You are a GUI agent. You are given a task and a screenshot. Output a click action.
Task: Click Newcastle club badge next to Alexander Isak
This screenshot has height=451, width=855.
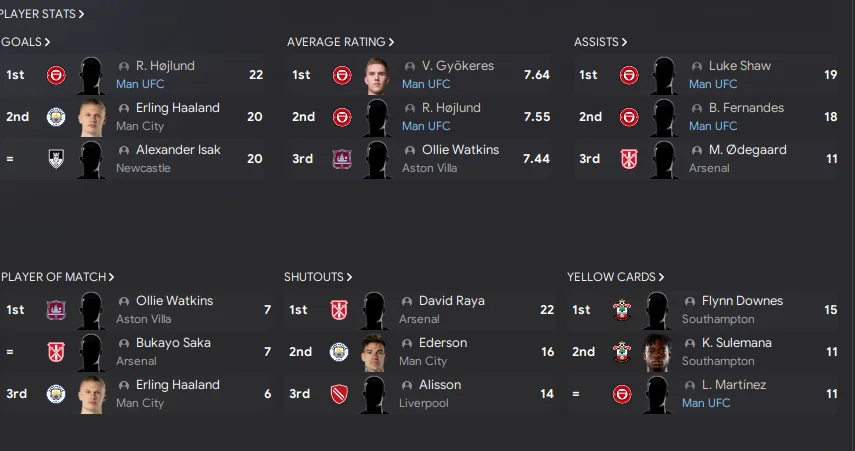pos(56,159)
